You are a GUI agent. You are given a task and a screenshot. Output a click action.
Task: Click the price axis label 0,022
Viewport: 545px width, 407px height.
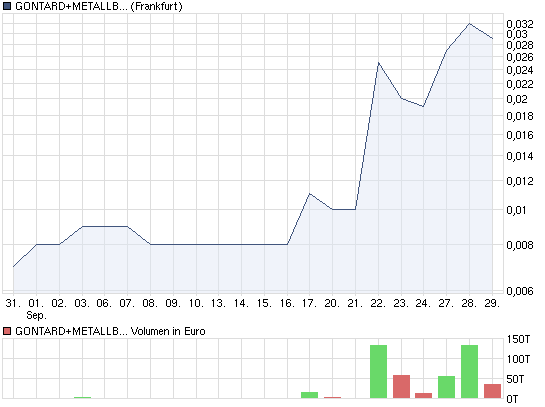click(520, 84)
